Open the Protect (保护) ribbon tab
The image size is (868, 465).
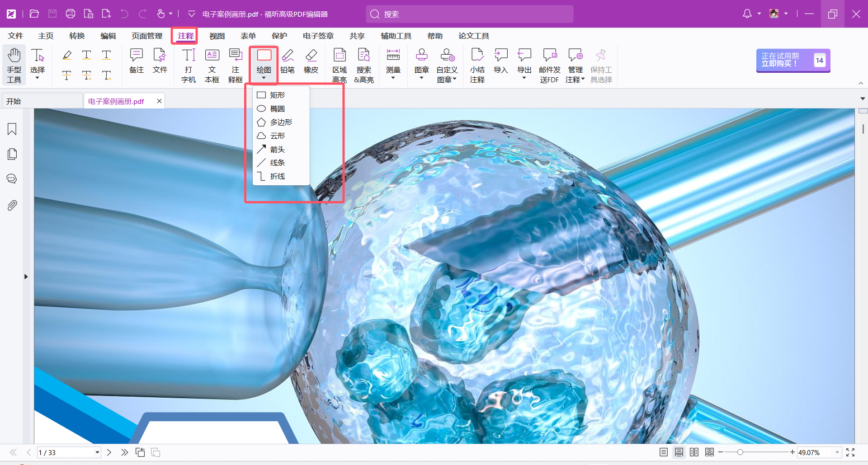(x=279, y=36)
